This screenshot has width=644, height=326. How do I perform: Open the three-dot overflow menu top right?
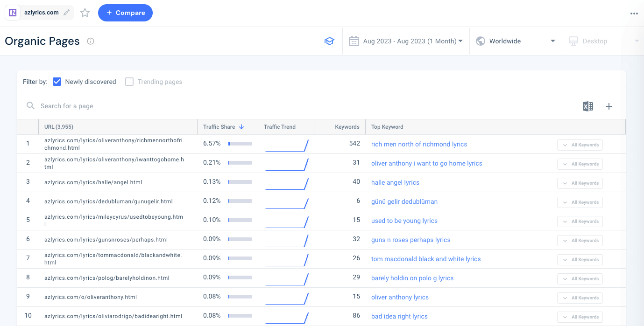coord(634,13)
